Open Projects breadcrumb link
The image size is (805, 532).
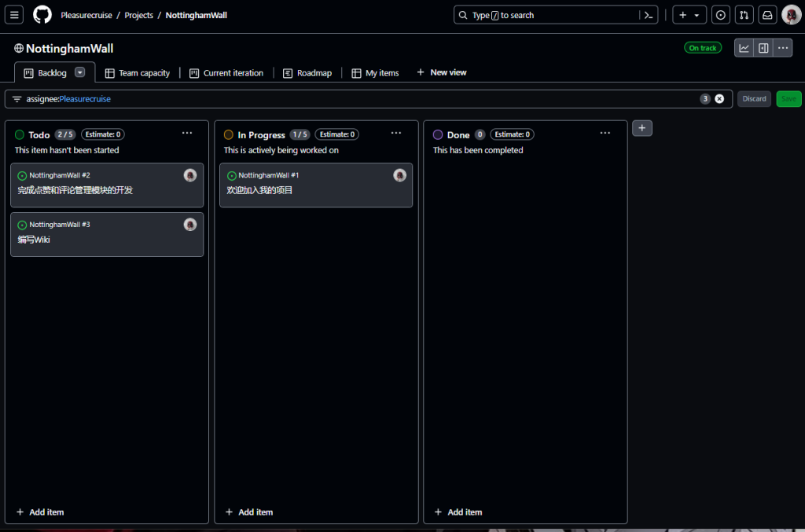point(138,16)
